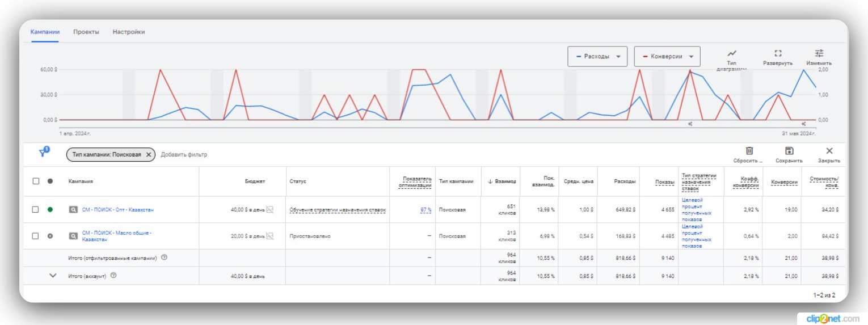Open chart settings via Изменить icon

[x=819, y=54]
